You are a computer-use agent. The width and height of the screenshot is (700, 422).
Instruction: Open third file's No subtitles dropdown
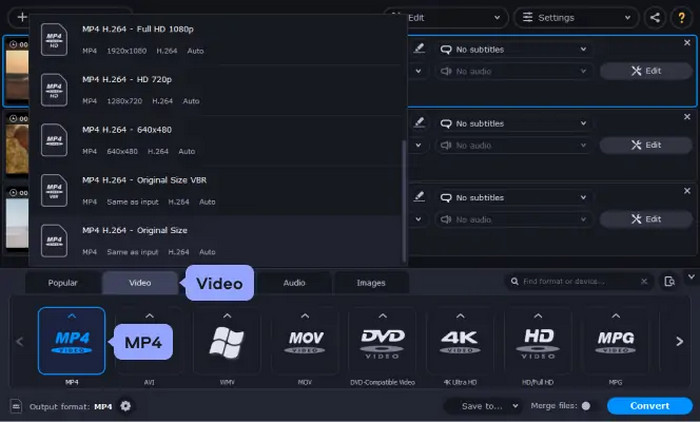[514, 197]
